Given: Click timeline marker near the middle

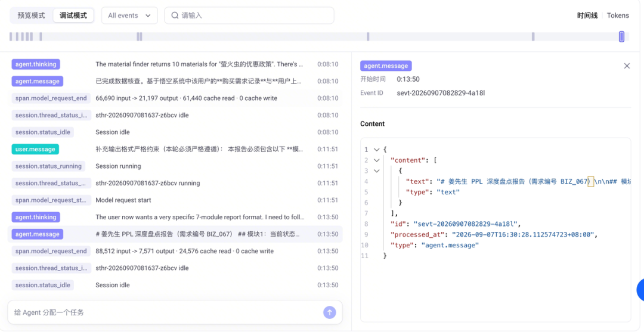Looking at the screenshot, I should tap(368, 36).
